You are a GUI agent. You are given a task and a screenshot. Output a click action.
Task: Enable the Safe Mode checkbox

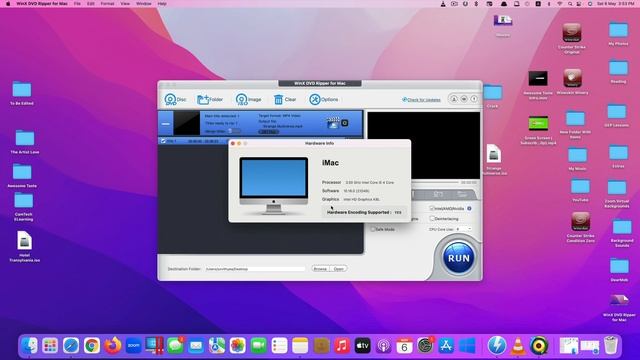pyautogui.click(x=373, y=229)
